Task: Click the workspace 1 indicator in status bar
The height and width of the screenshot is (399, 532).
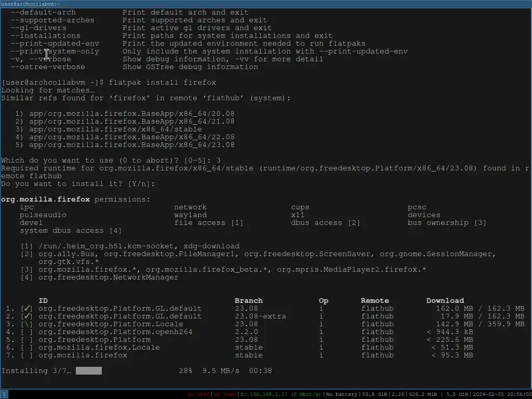Action: (4, 394)
